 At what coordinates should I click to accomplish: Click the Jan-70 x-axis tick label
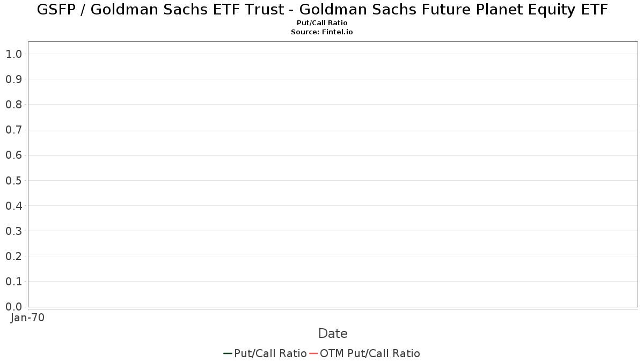(27, 317)
